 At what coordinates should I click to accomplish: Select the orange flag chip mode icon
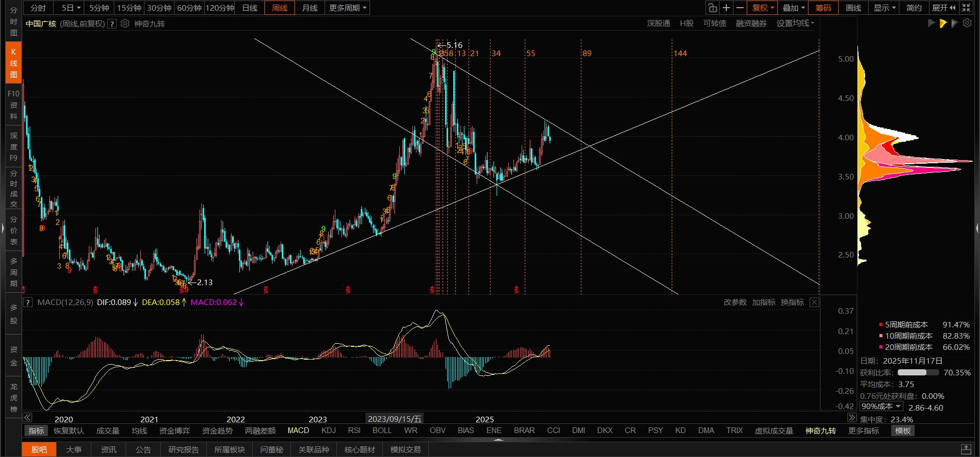943,23
